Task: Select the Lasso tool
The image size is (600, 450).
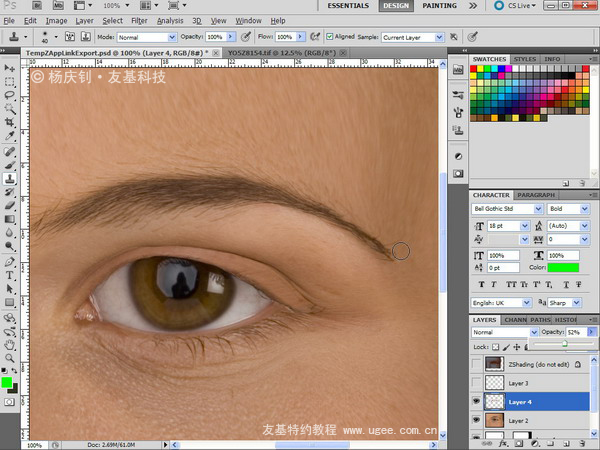Action: pyautogui.click(x=9, y=95)
